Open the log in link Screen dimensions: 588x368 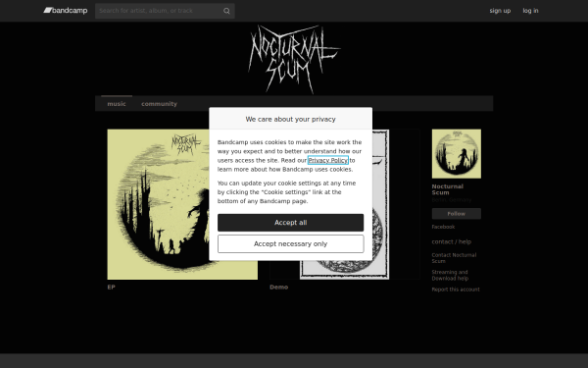(x=530, y=11)
